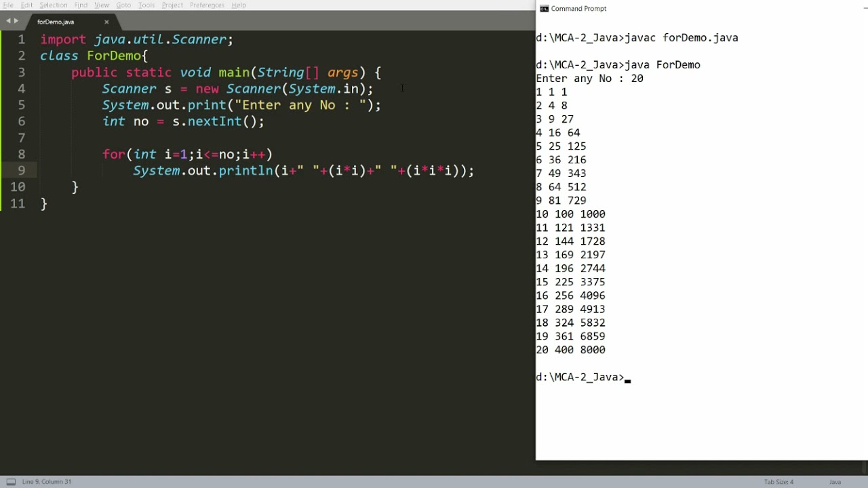Click the previous tab left arrow
Image resolution: width=868 pixels, height=488 pixels.
click(x=8, y=21)
